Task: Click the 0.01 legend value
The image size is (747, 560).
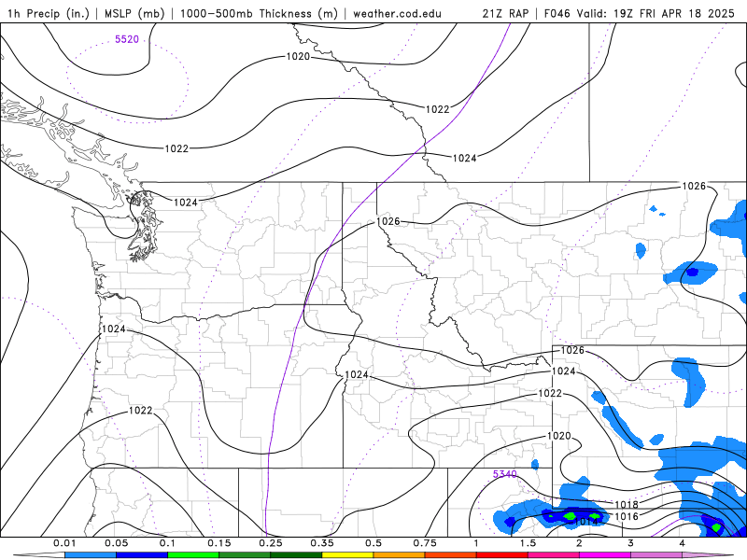Action: (x=64, y=543)
